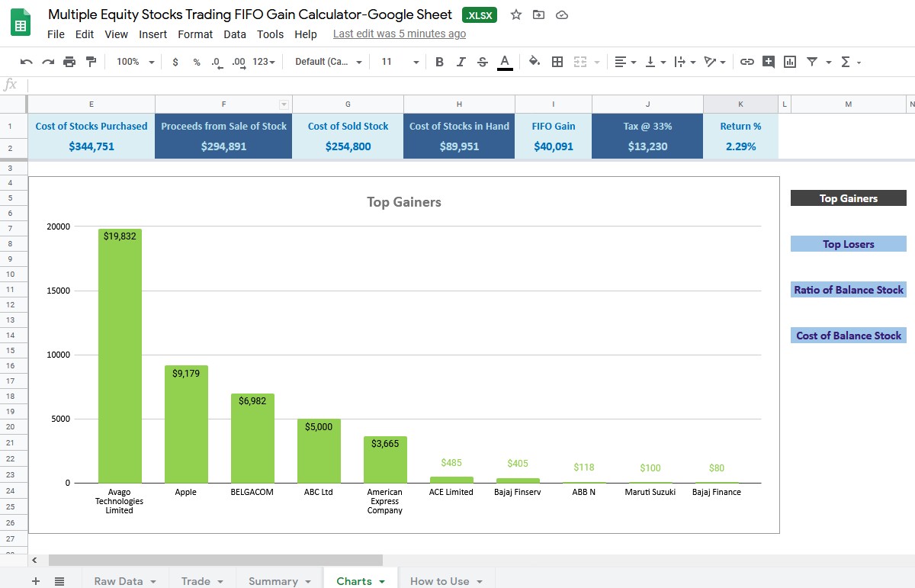Decrease decimal places icon

coord(217,63)
